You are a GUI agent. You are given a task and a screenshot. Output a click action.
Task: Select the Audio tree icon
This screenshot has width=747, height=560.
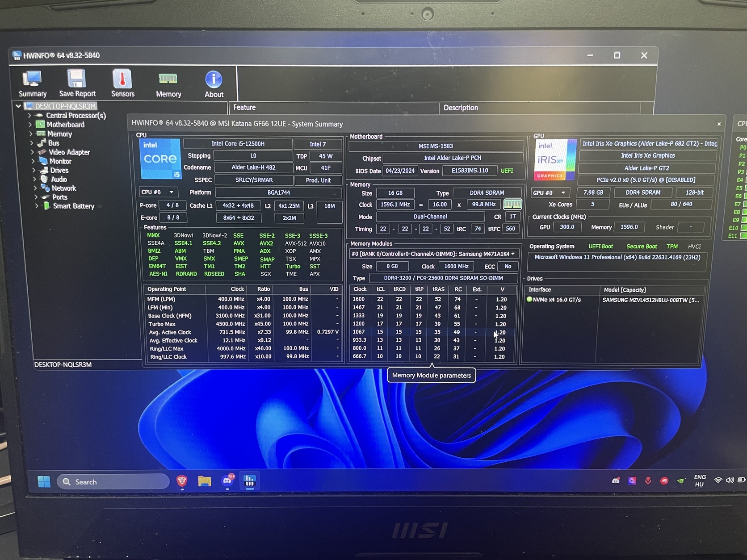pyautogui.click(x=44, y=179)
